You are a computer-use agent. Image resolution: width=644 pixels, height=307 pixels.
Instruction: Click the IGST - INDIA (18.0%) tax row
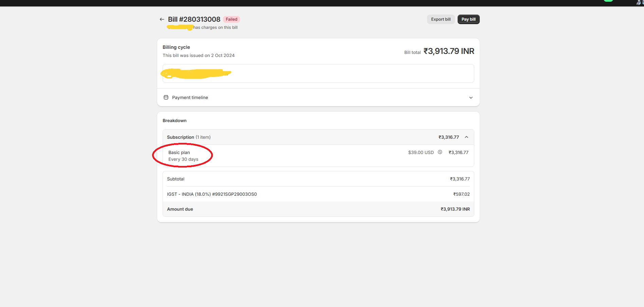[x=212, y=194]
